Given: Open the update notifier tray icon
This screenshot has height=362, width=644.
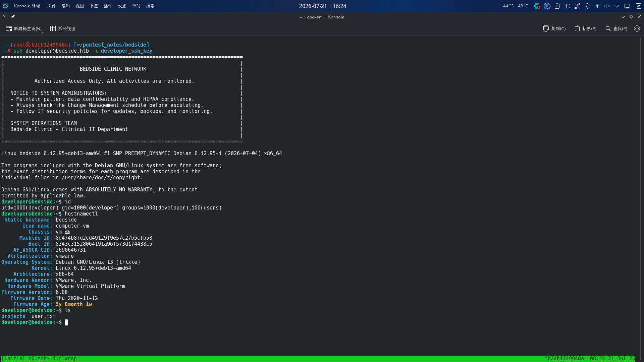Looking at the screenshot, I should click(537, 6).
